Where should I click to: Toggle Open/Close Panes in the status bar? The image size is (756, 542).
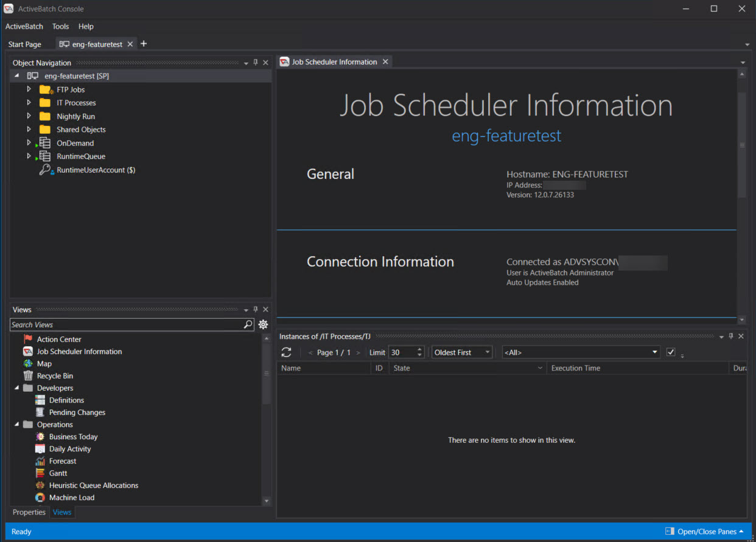(704, 531)
